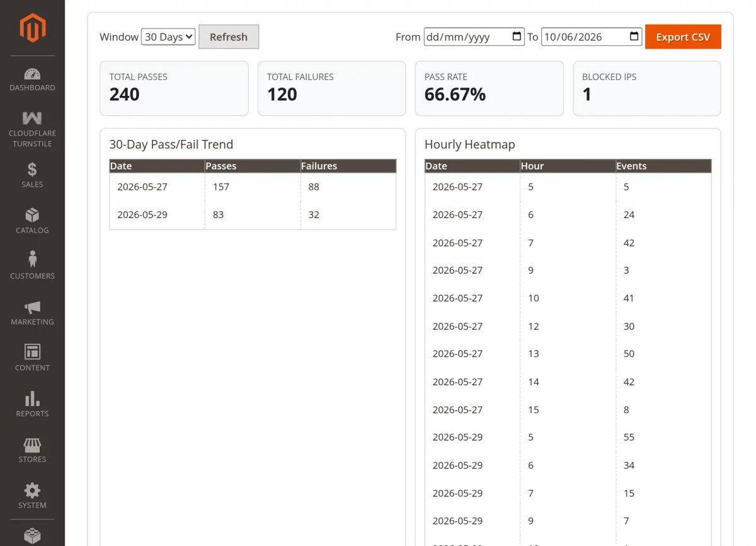Open the Reports bar chart icon
Screen dimensions: 756x546
pos(32,398)
